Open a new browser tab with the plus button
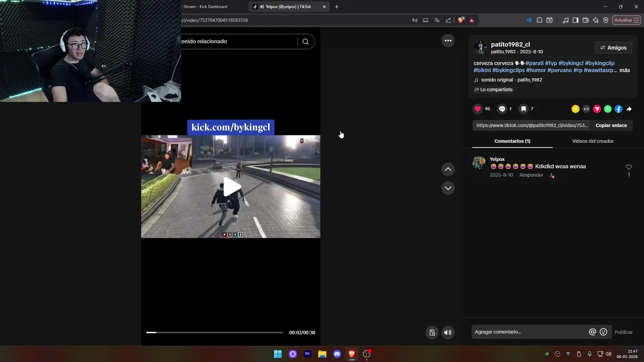 pyautogui.click(x=337, y=7)
